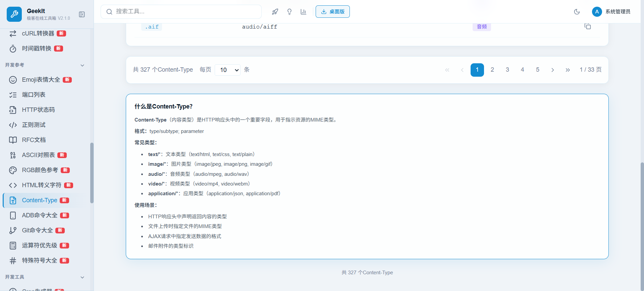Click the Emoji表情大全 smiley icon
The width and height of the screenshot is (644, 291).
click(13, 80)
